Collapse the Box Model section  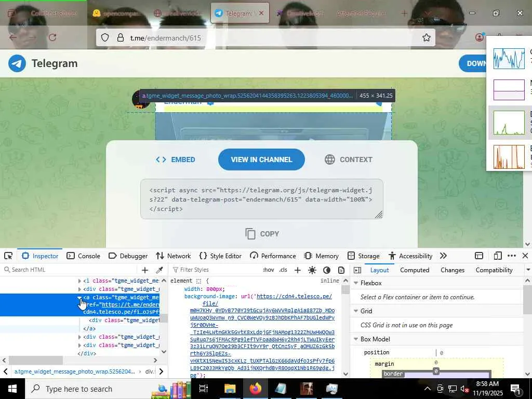[356, 339]
